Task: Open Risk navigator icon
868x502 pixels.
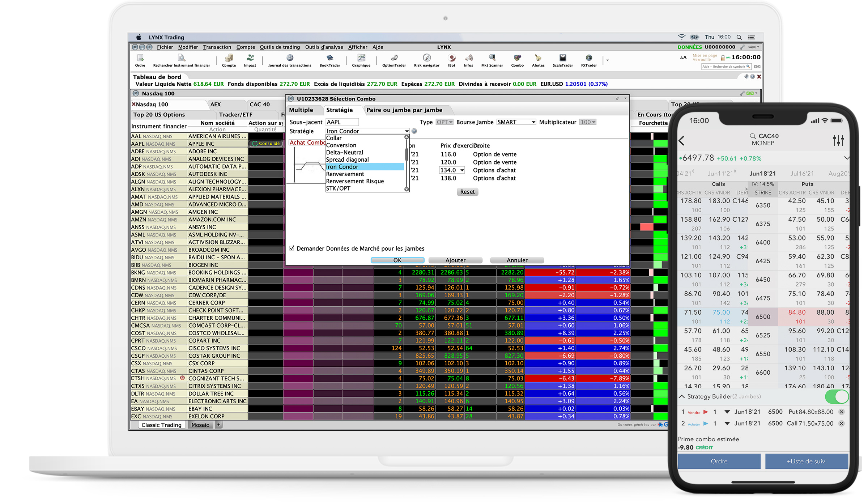Action: point(426,60)
